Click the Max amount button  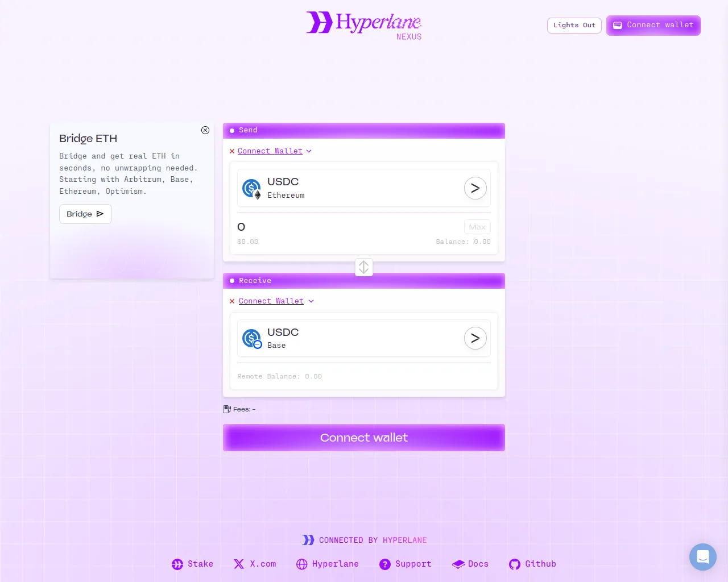tap(477, 227)
